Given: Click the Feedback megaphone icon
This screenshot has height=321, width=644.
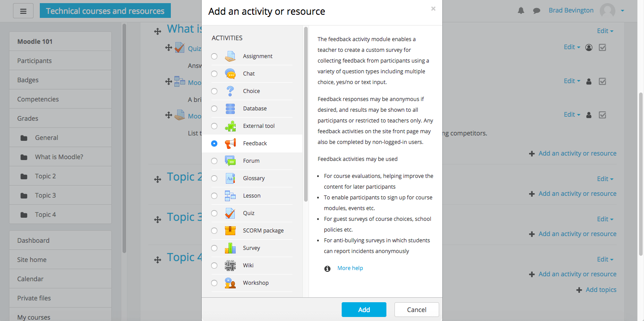Looking at the screenshot, I should pos(230,144).
